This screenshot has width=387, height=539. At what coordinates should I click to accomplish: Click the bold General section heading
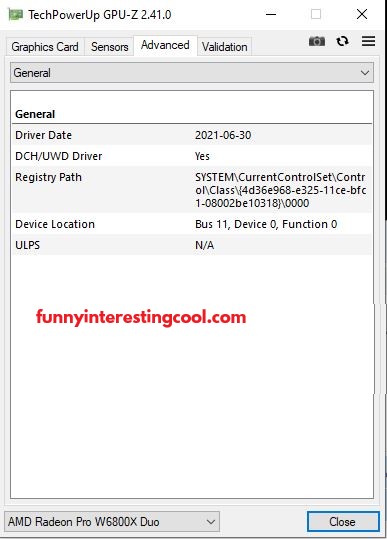click(x=35, y=114)
